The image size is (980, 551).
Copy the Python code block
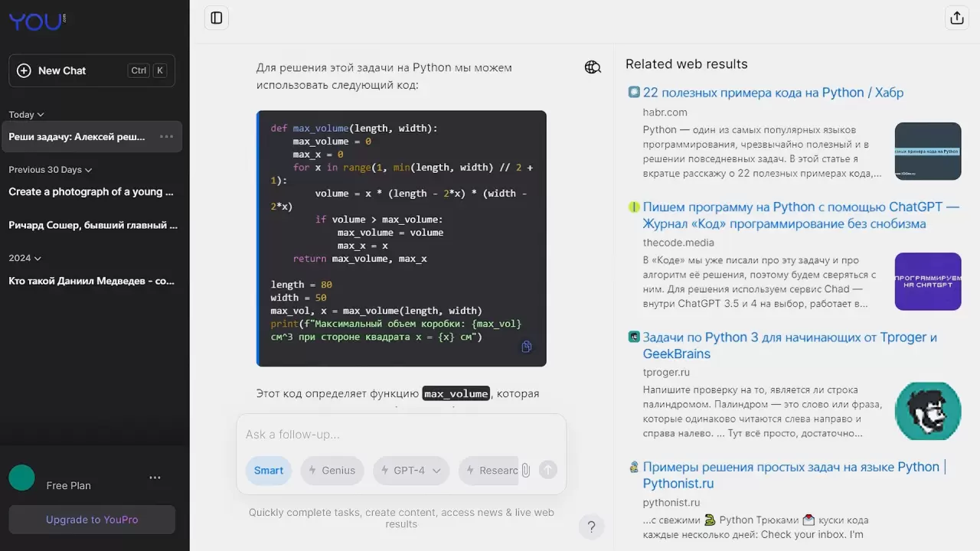pos(526,347)
